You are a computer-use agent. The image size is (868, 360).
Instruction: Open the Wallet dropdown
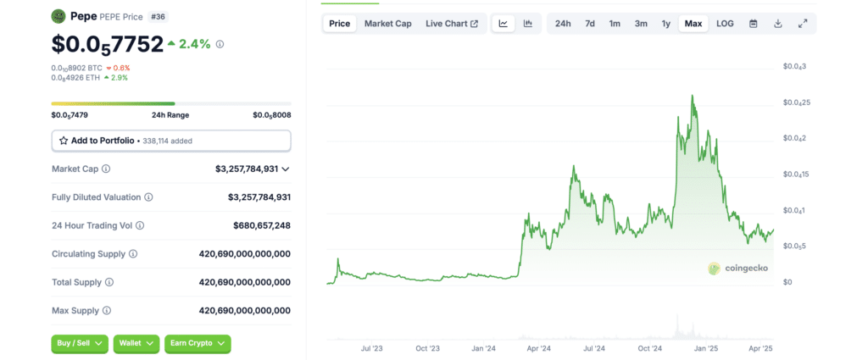tap(136, 343)
